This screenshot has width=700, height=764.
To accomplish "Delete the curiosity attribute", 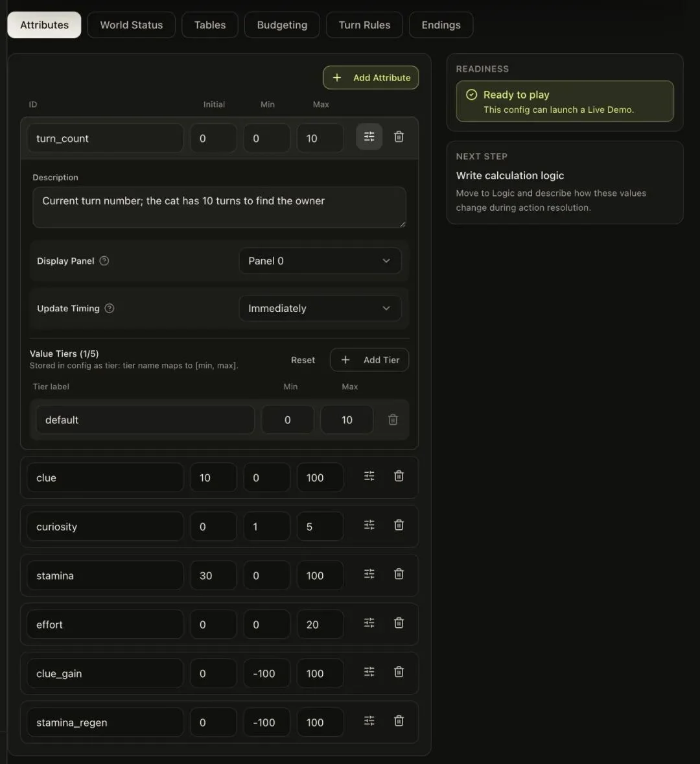I will point(399,525).
